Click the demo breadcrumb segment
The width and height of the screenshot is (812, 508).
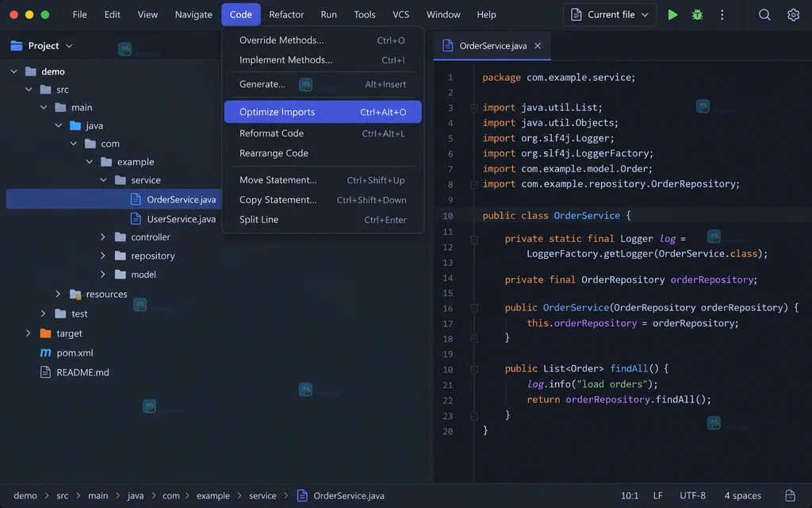tap(25, 495)
